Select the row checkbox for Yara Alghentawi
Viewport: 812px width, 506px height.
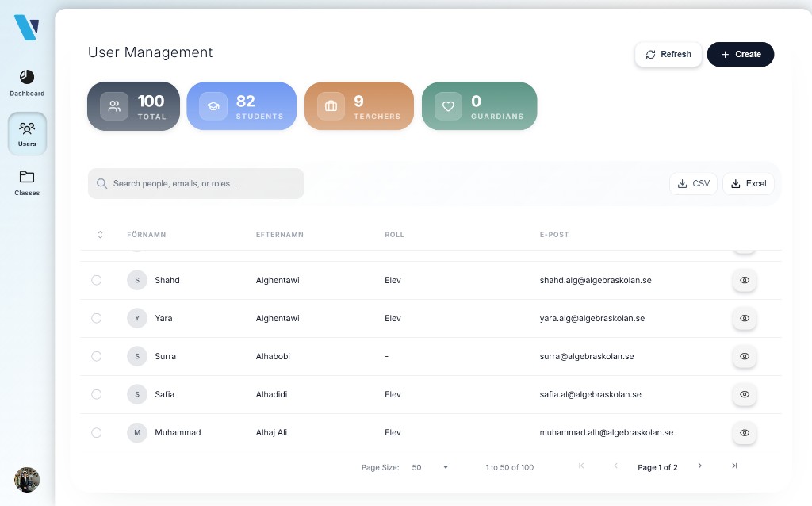click(97, 318)
